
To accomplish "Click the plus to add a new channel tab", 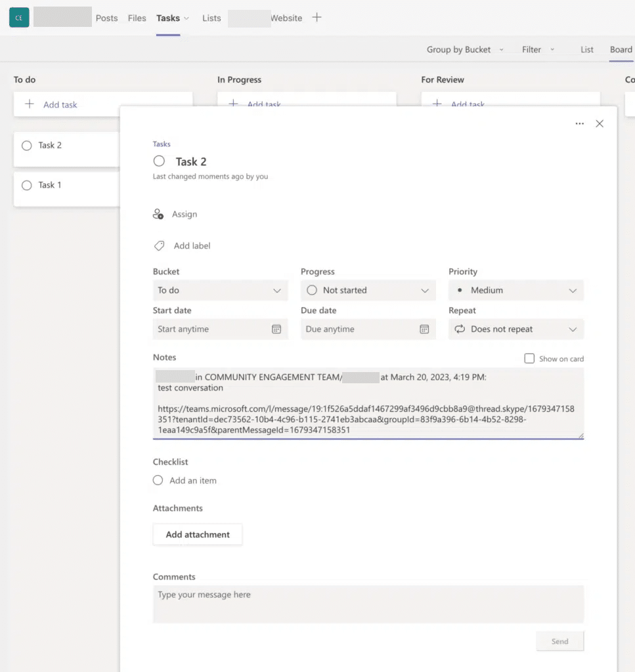I will (x=317, y=18).
